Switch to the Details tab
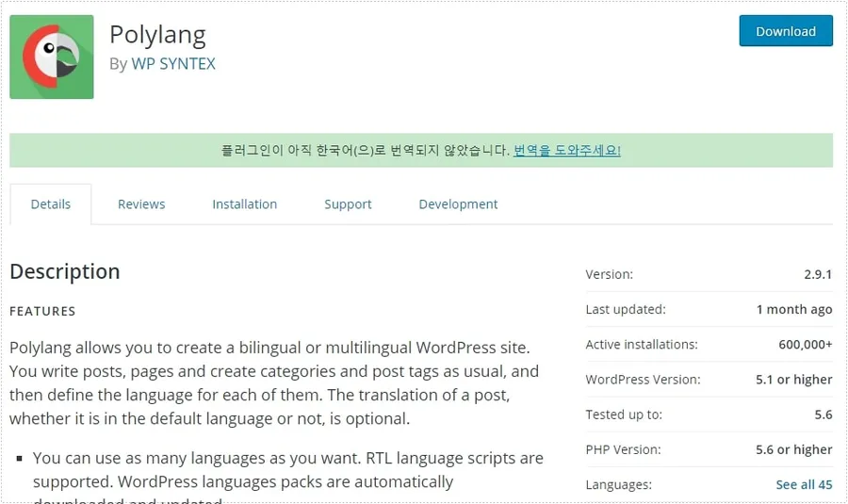This screenshot has height=504, width=848. coord(51,203)
